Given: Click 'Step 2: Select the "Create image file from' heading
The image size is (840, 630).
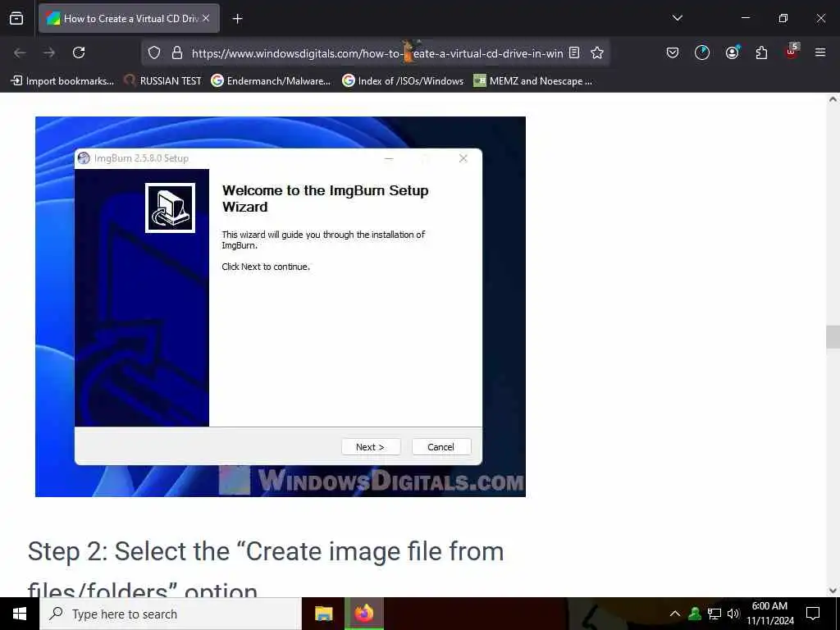Looking at the screenshot, I should click(266, 551).
